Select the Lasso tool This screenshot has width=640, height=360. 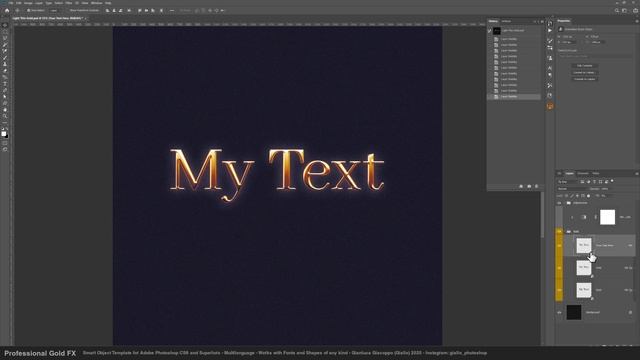(x=5, y=38)
